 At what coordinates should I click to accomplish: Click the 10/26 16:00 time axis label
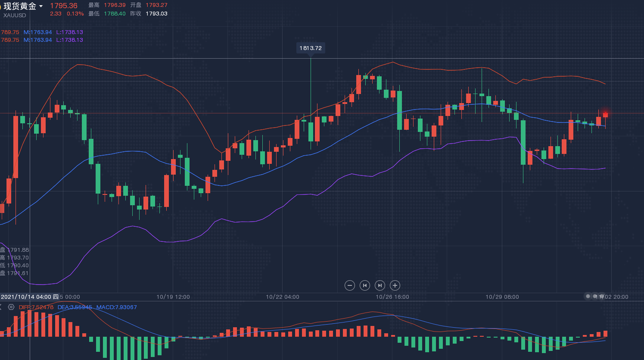392,297
